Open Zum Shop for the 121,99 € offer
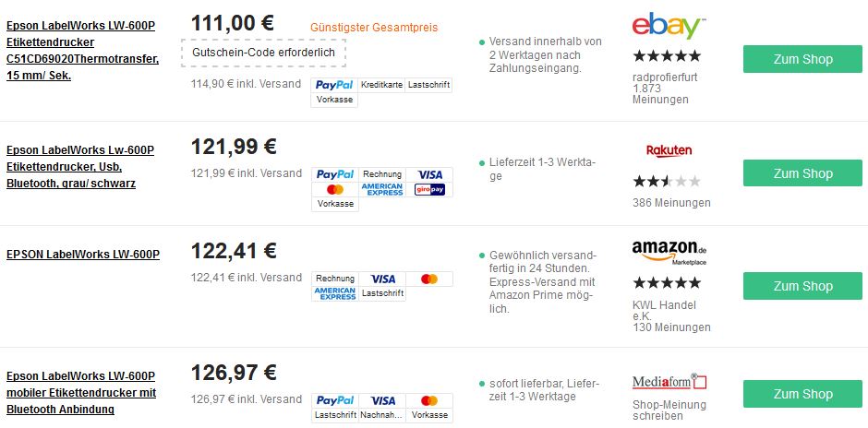This screenshot has height=428, width=868. click(x=802, y=173)
